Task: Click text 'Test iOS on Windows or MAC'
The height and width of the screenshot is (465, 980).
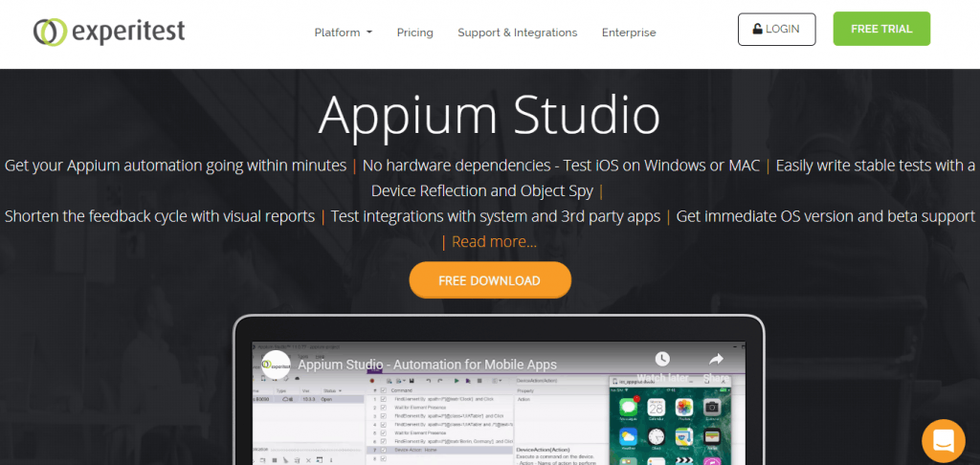Action: coord(661,166)
